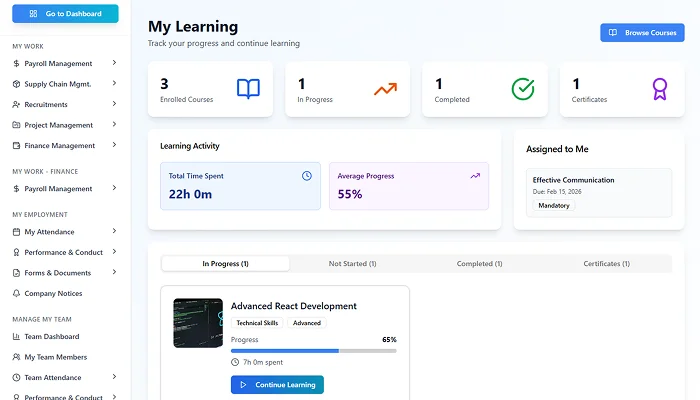Click the Team Dashboard icon in sidebar
Image resolution: width=700 pixels, height=400 pixels.
click(16, 337)
